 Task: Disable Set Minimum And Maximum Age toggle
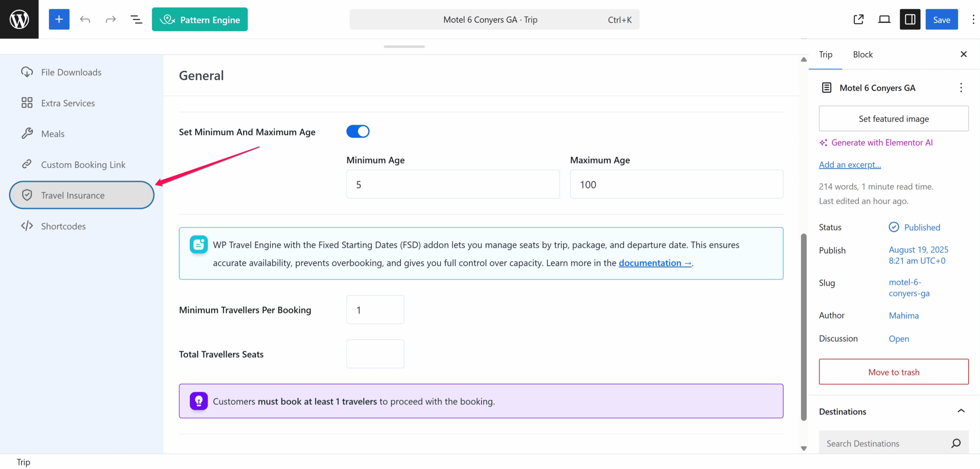pyautogui.click(x=358, y=132)
